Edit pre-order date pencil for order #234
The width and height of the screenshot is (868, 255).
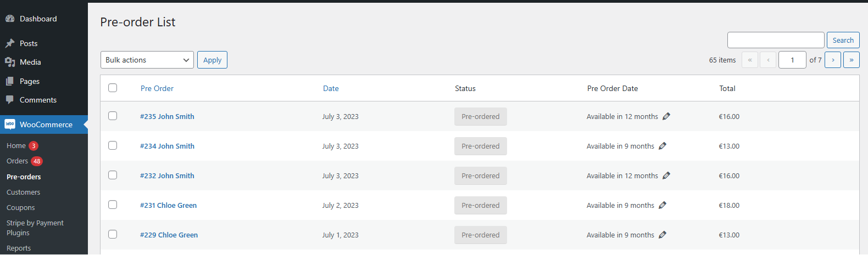click(x=663, y=146)
